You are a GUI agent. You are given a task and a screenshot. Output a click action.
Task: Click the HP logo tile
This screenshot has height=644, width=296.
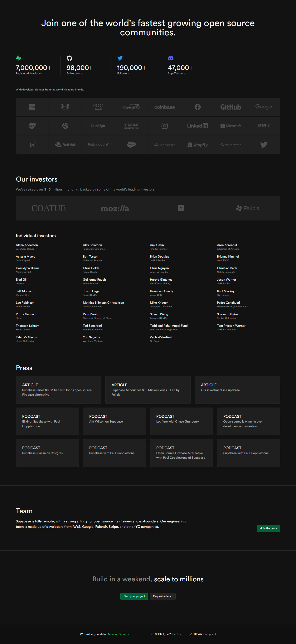pos(65,126)
